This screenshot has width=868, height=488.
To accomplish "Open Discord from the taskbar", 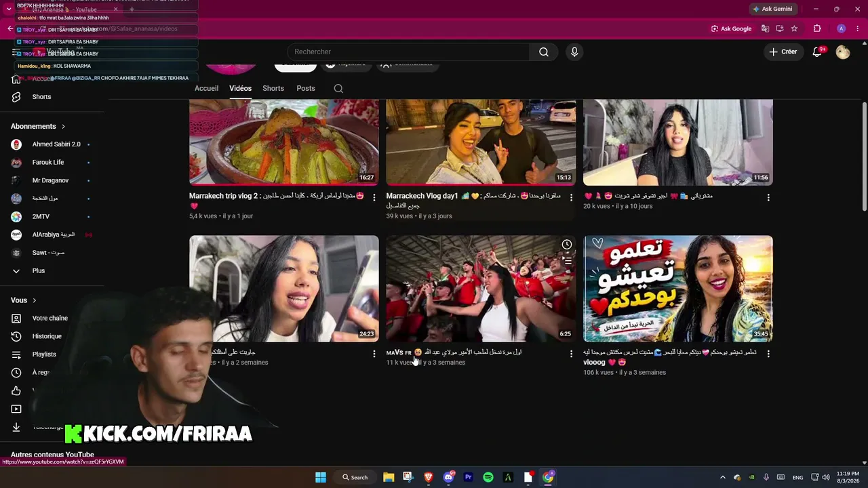I will (448, 477).
